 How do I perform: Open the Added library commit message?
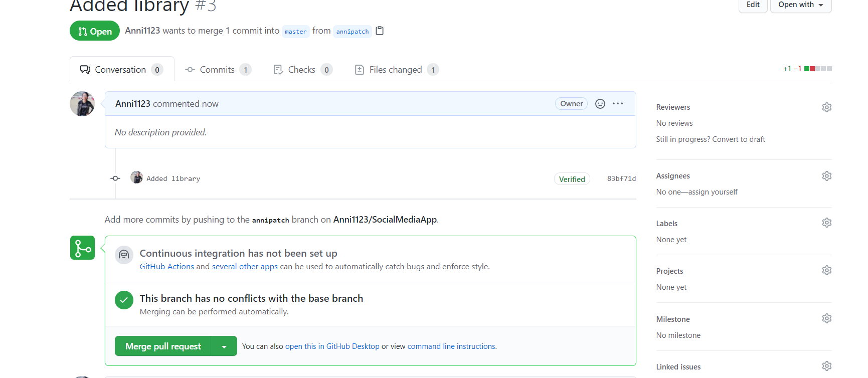pos(173,178)
